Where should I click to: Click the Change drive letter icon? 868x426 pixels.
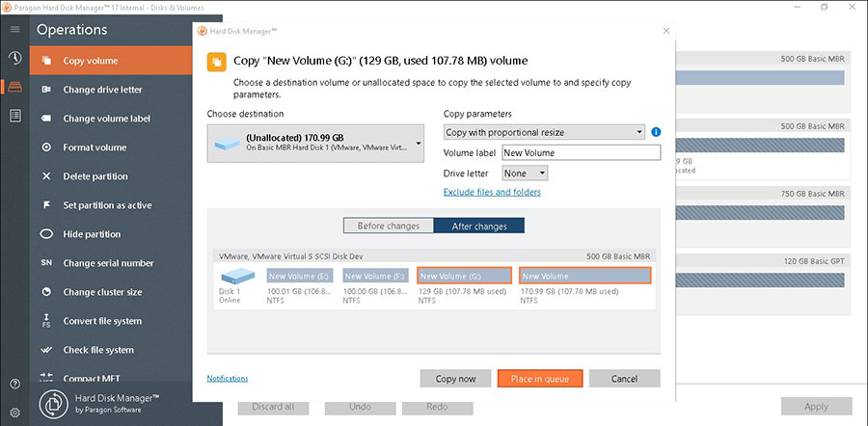point(46,90)
